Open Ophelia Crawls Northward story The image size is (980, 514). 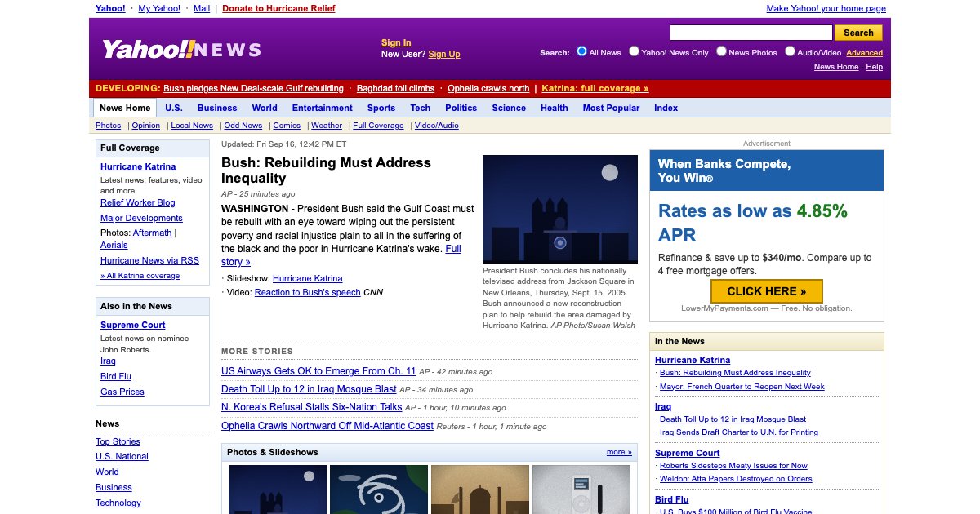point(327,426)
